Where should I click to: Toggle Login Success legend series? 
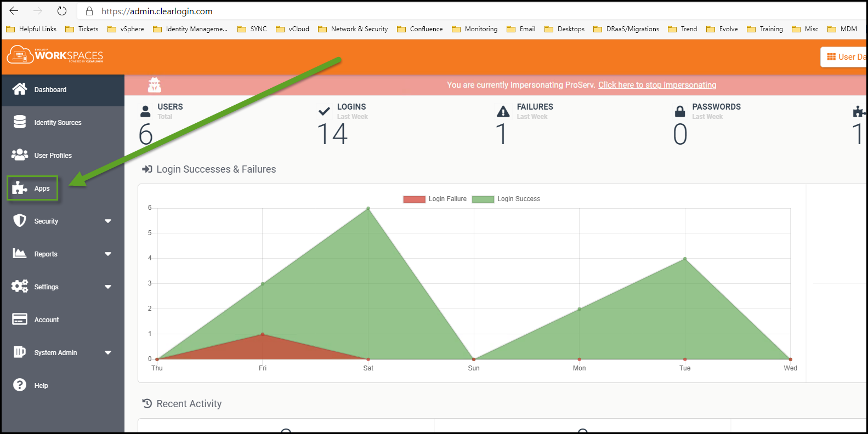pyautogui.click(x=506, y=199)
